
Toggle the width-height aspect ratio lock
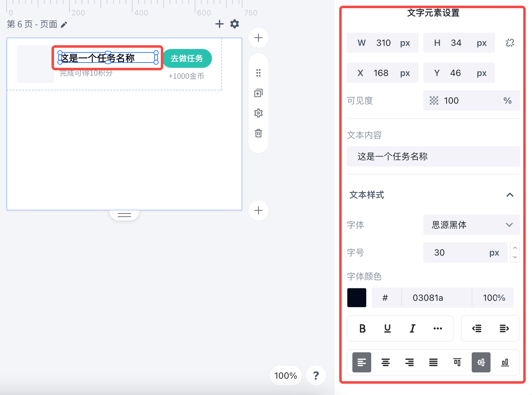click(510, 43)
